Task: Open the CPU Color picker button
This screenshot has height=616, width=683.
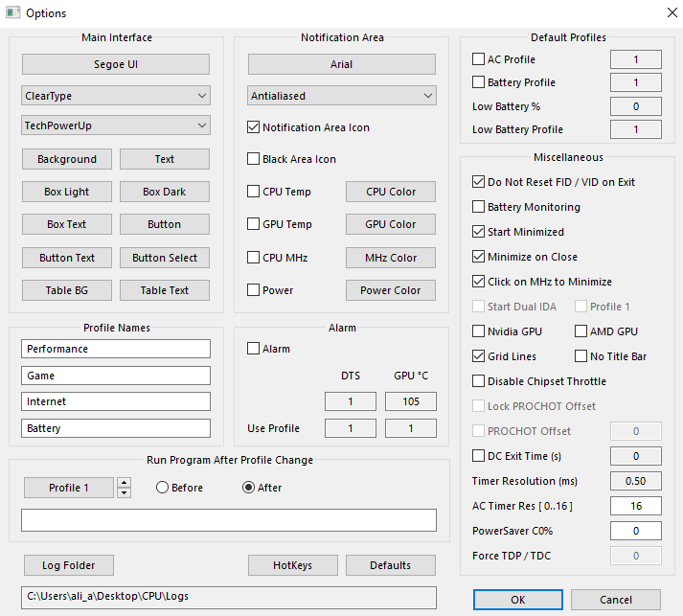Action: (391, 192)
